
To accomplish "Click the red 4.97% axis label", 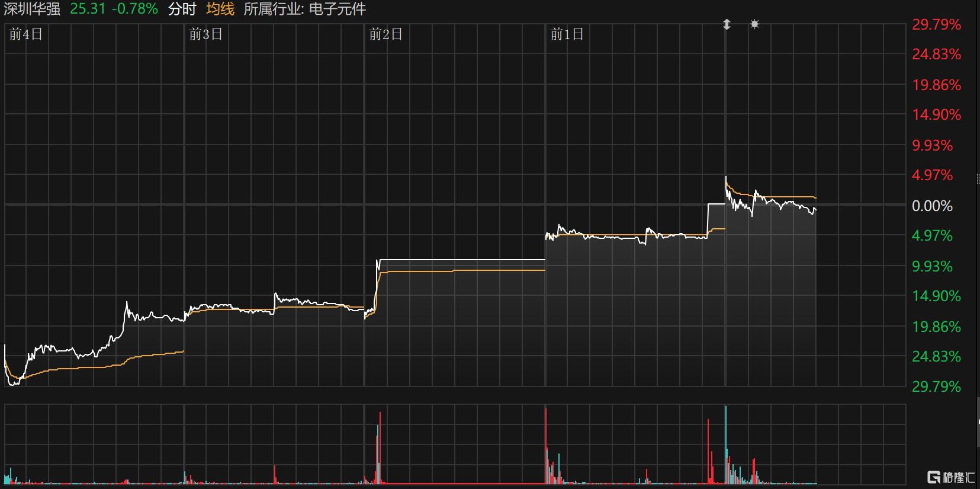I will (x=933, y=175).
